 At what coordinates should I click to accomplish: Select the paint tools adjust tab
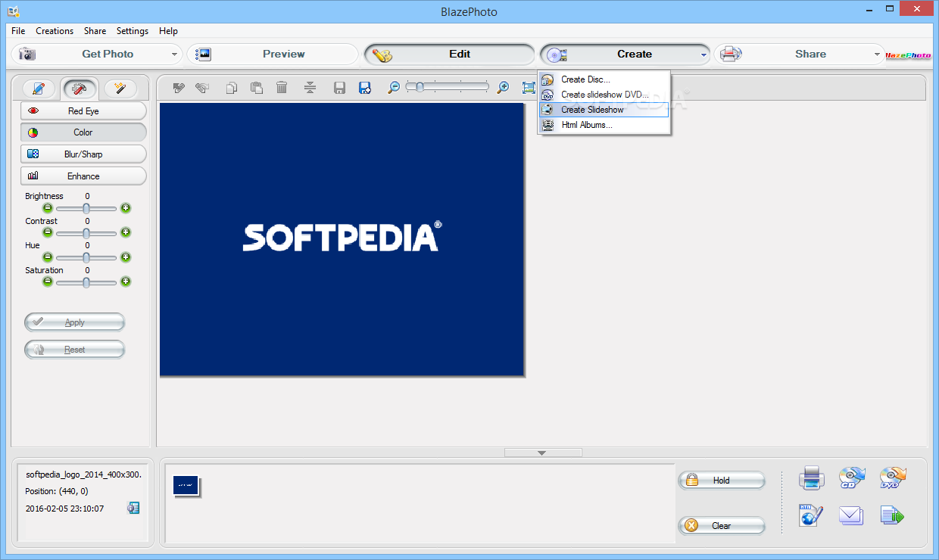click(80, 89)
